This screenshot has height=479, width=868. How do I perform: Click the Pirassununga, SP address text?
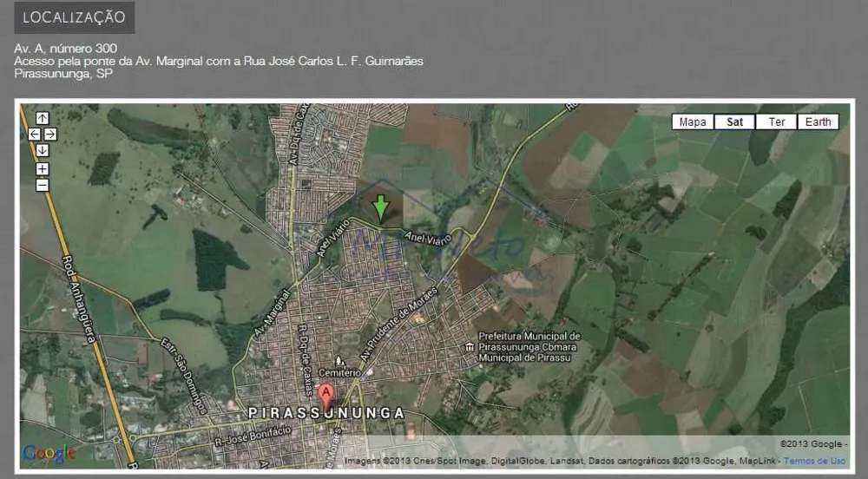tap(63, 74)
